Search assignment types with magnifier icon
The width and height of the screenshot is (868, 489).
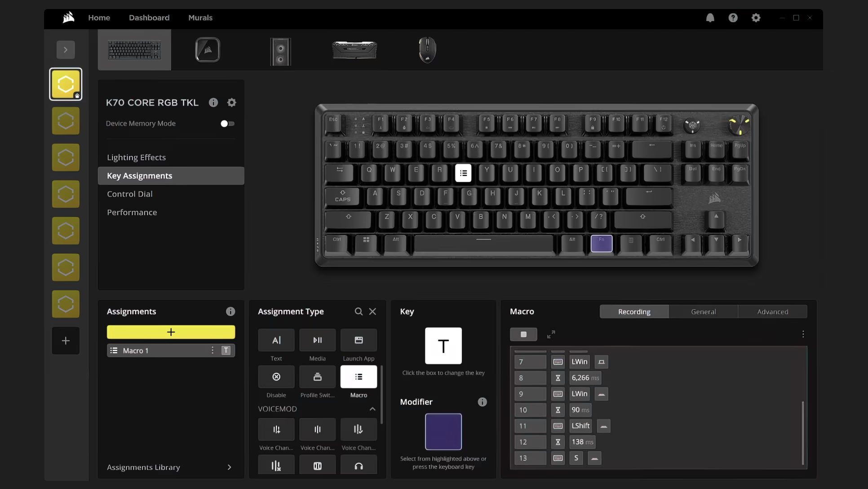(x=359, y=311)
